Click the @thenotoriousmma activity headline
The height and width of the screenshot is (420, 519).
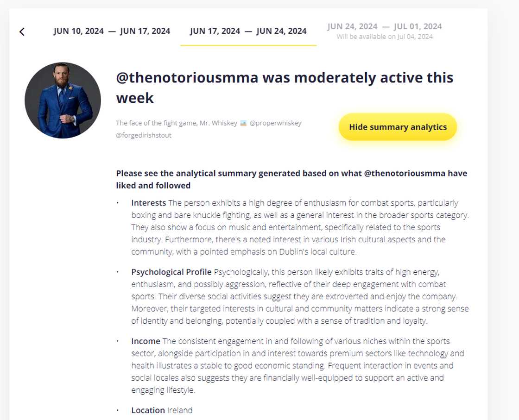tap(285, 88)
